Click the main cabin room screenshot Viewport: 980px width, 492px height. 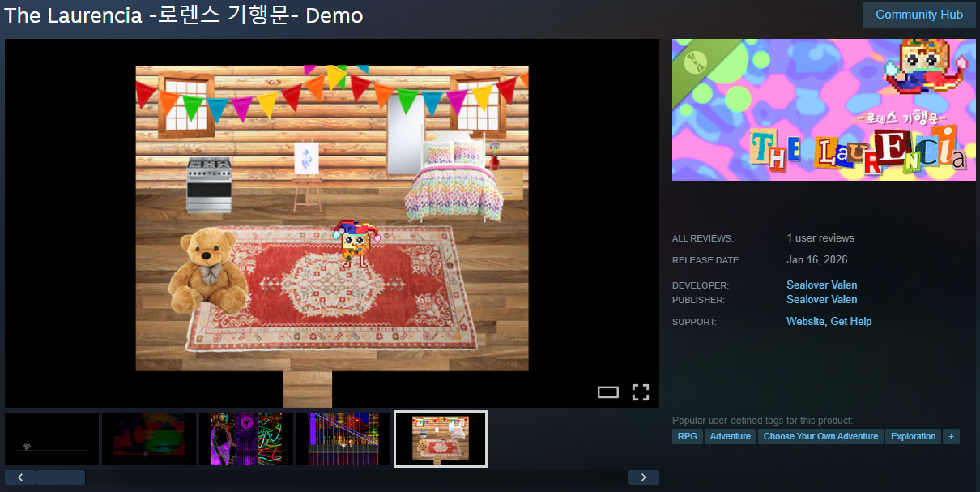[332, 223]
